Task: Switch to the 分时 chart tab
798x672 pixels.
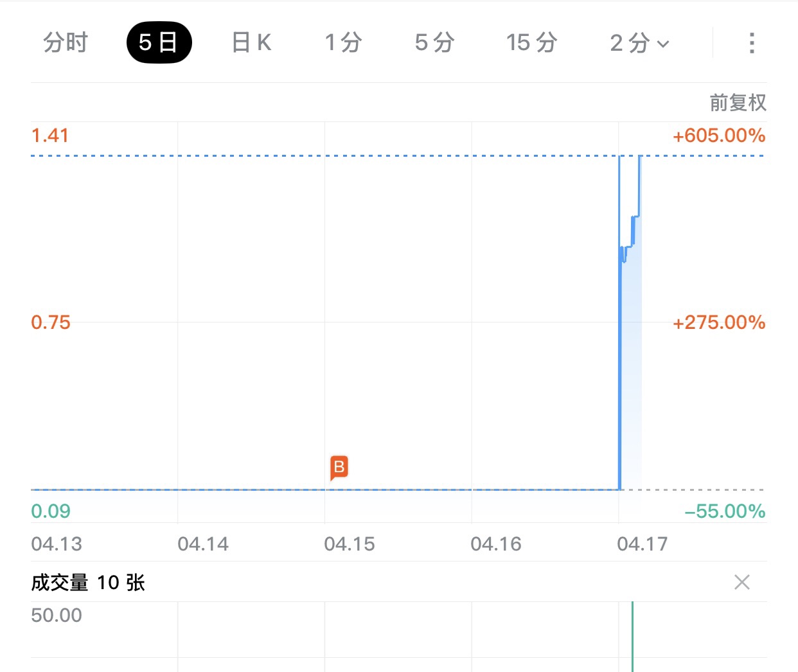Action: [66, 43]
